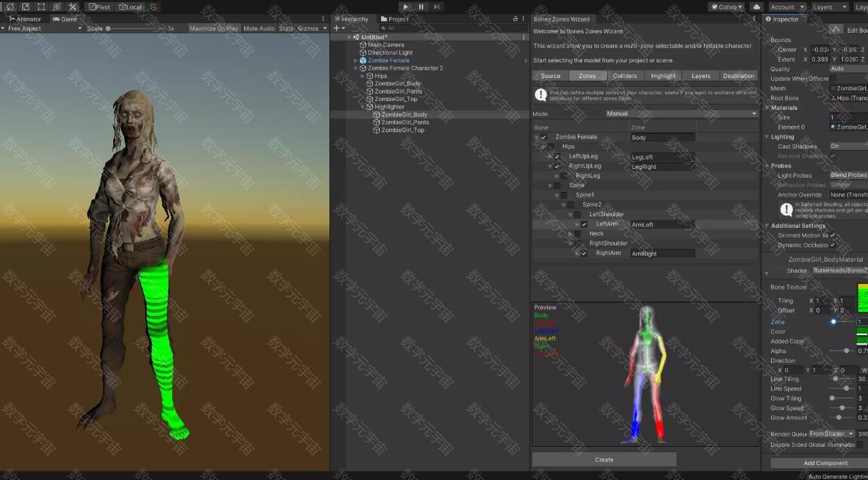
Task: Select Main Camera object
Action: (x=386, y=45)
